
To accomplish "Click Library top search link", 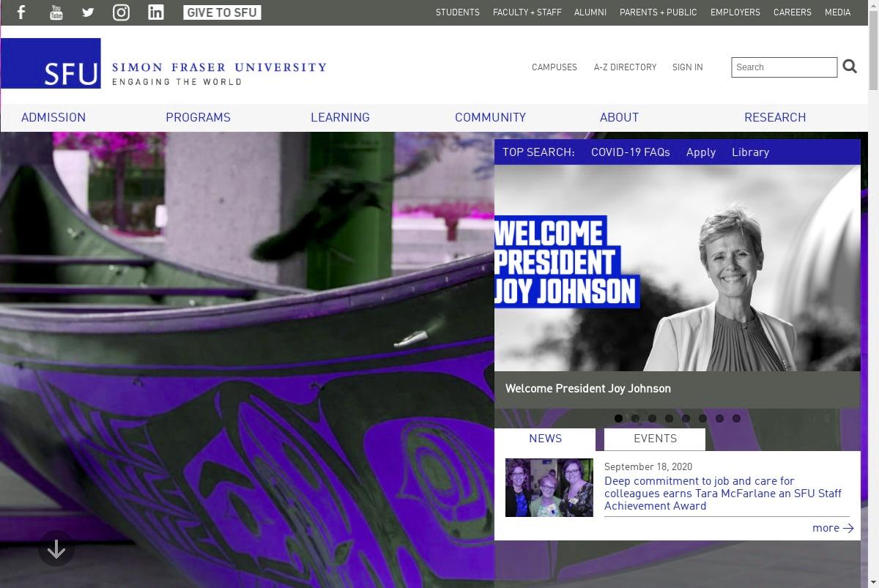I will [750, 152].
